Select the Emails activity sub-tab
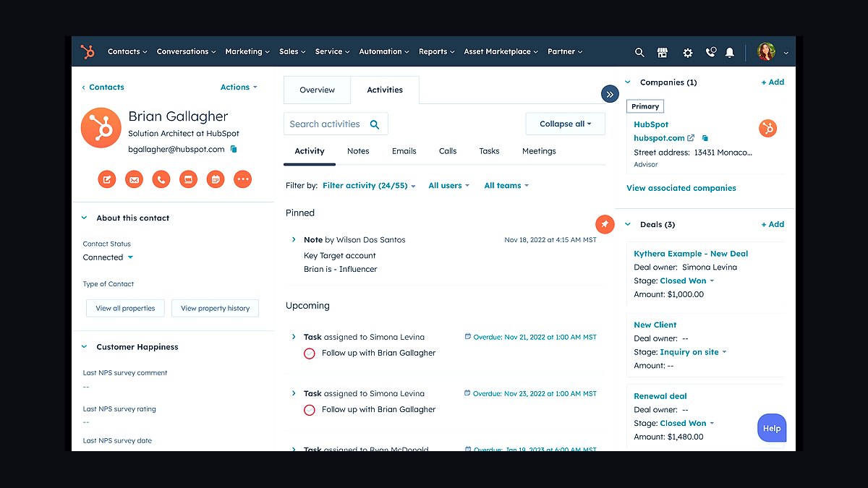The image size is (868, 488). tap(404, 151)
